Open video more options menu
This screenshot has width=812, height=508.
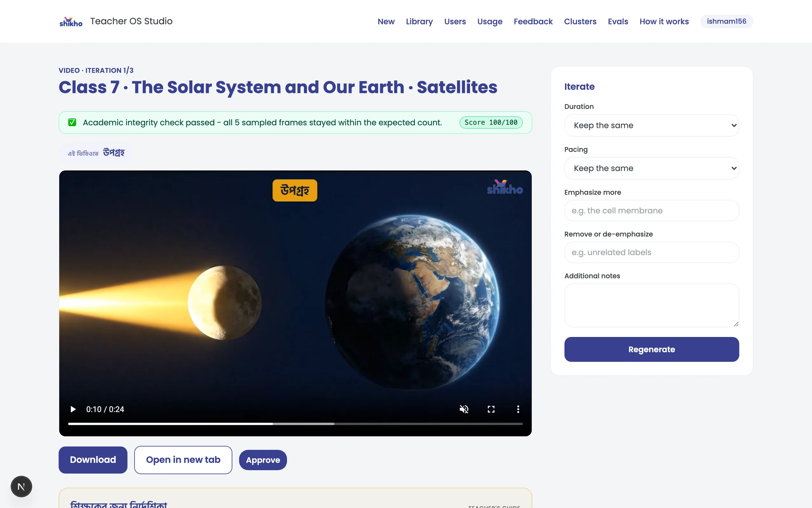pyautogui.click(x=518, y=409)
